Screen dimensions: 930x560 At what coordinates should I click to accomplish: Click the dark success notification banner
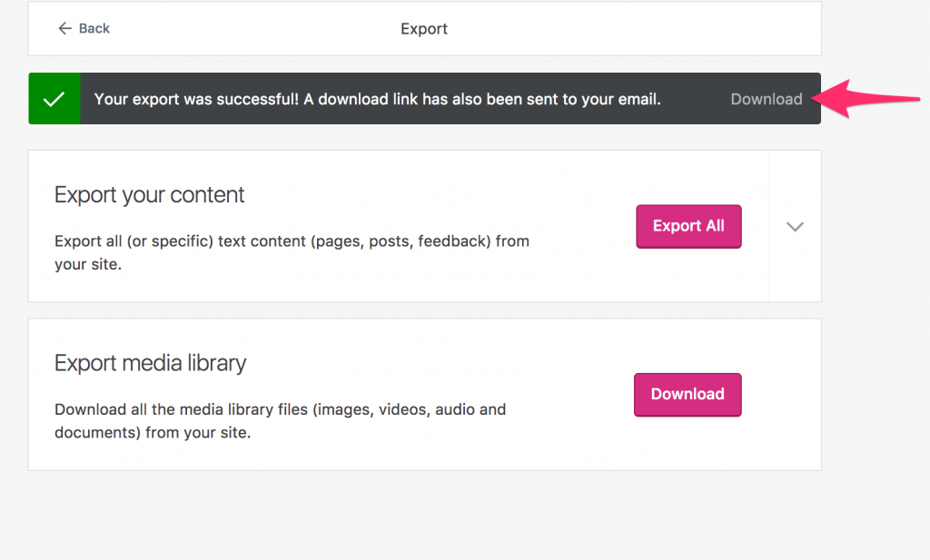point(425,98)
